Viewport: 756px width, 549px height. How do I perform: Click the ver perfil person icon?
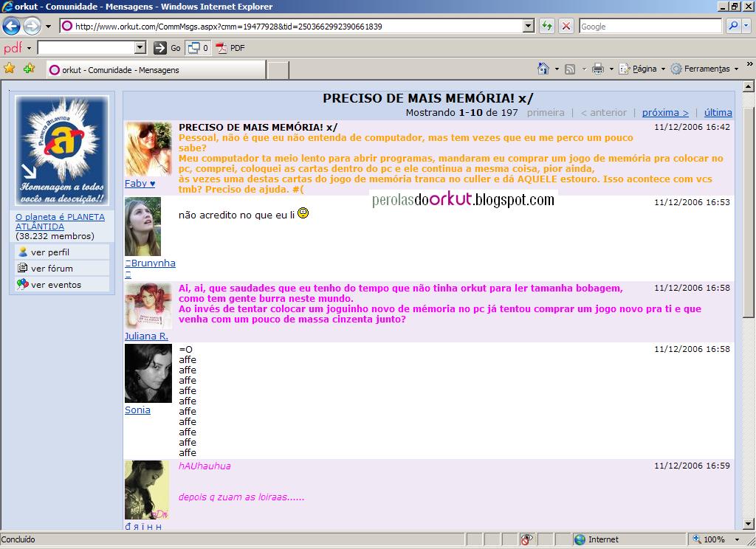22,252
